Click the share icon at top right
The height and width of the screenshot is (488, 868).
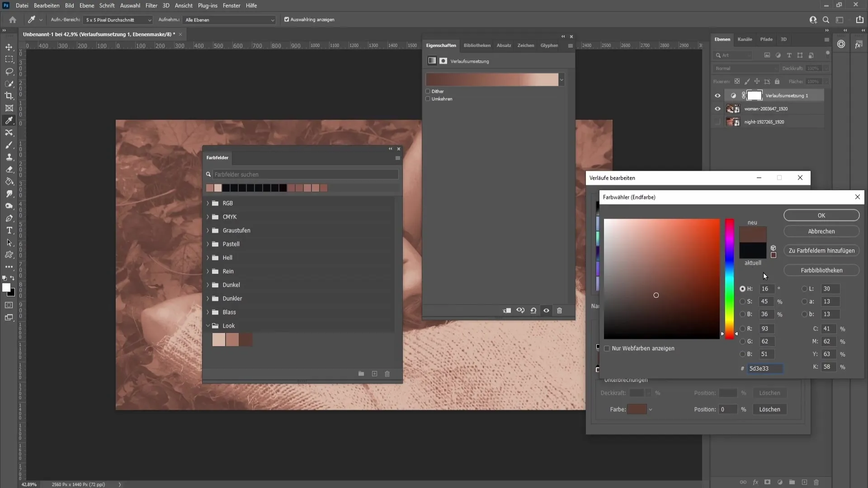pos(859,19)
